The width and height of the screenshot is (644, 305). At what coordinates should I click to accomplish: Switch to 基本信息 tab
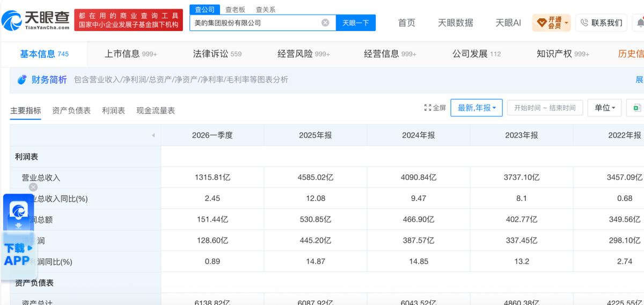click(x=45, y=54)
